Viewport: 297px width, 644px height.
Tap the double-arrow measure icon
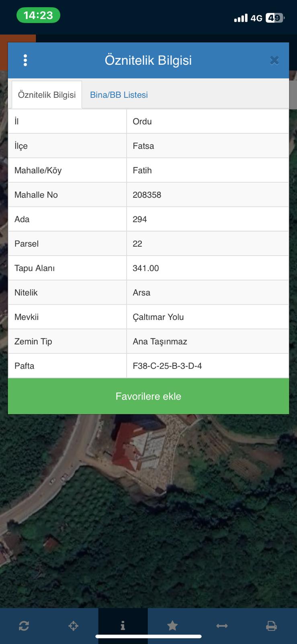(x=222, y=626)
